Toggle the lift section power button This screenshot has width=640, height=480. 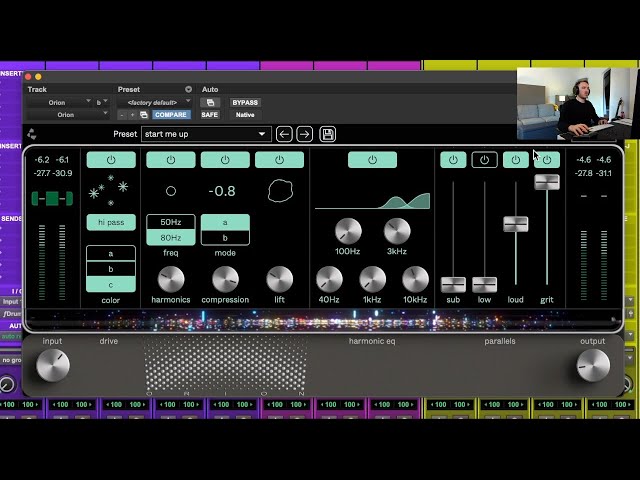(279, 160)
